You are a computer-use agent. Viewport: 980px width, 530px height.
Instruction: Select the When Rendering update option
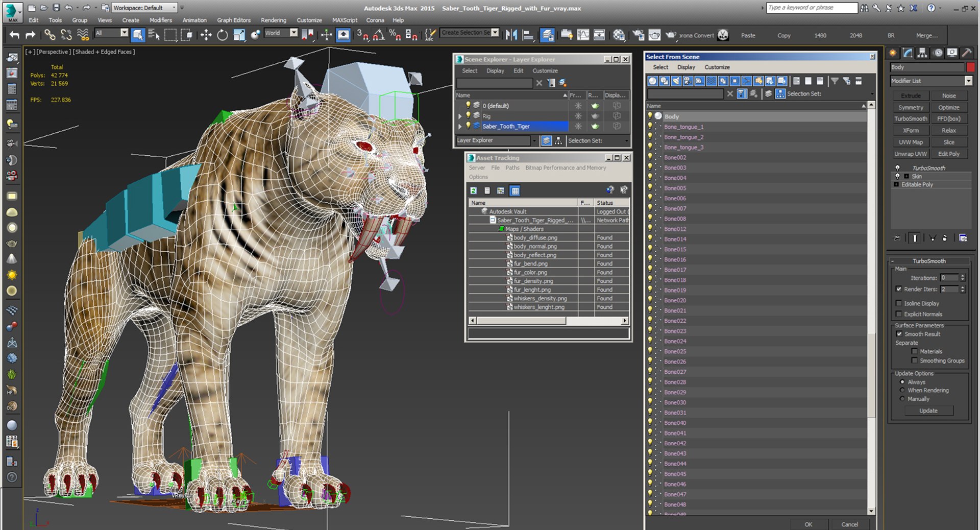tap(902, 390)
